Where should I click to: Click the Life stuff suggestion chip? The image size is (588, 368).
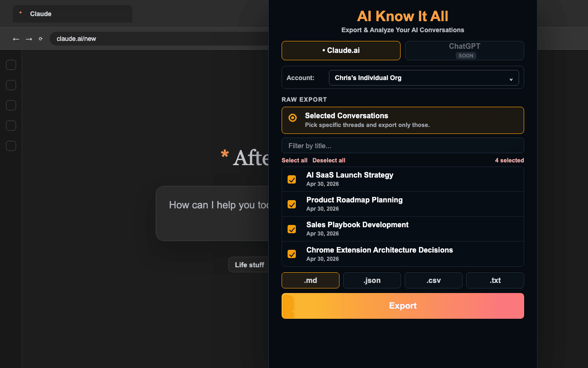[x=249, y=265]
